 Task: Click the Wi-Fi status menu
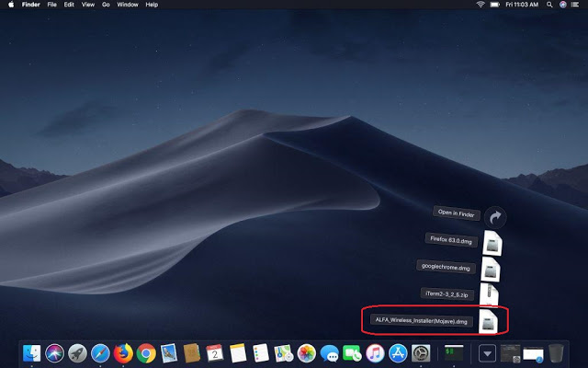point(480,5)
